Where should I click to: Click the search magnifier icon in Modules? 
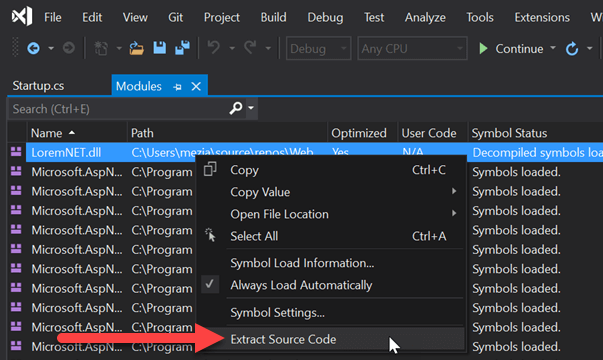pyautogui.click(x=236, y=108)
